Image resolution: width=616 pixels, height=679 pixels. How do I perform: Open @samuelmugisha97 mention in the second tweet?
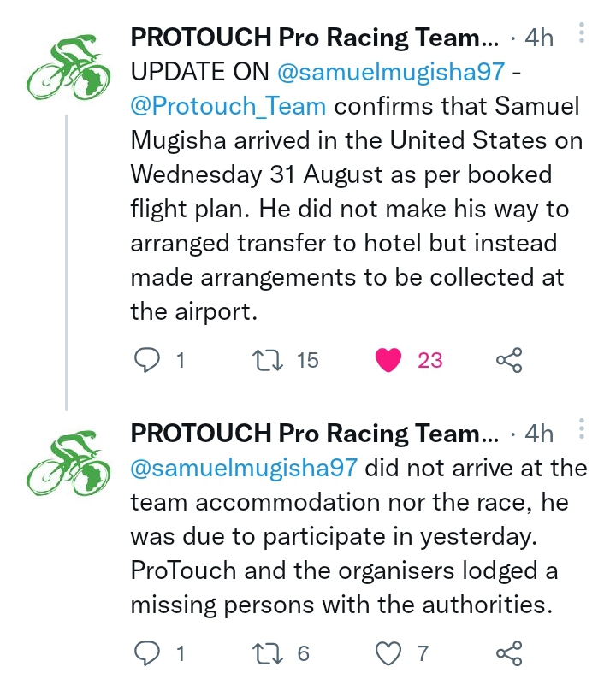pyautogui.click(x=244, y=468)
